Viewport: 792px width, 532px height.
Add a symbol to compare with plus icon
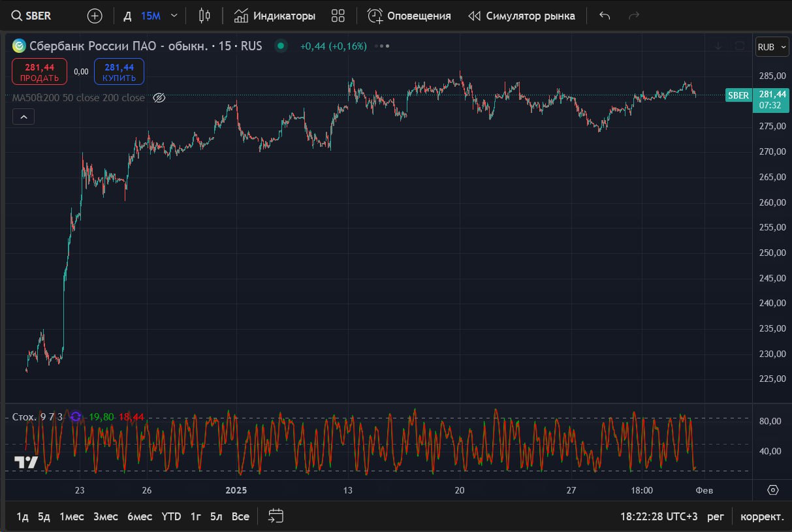click(x=95, y=16)
